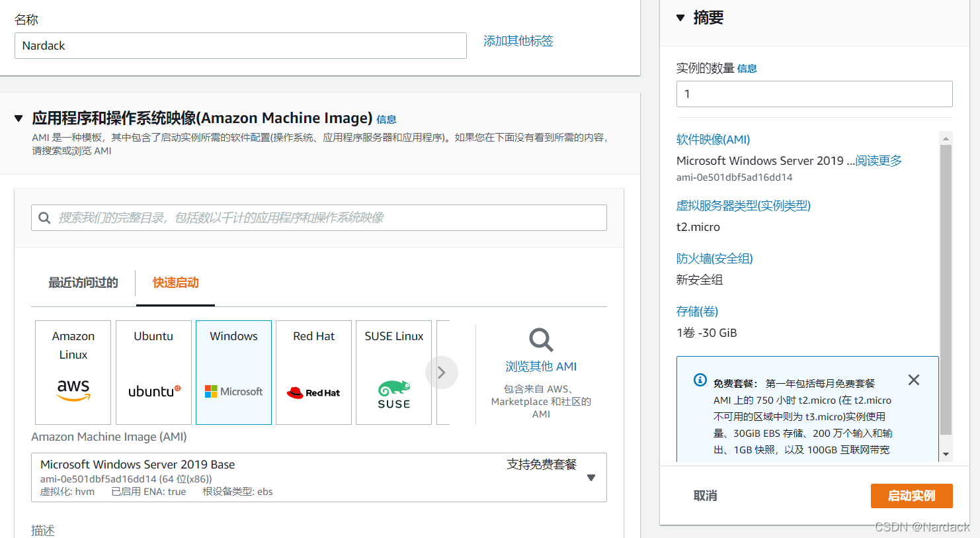Click the name field containing Nardack
This screenshot has width=980, height=538.
click(x=241, y=46)
